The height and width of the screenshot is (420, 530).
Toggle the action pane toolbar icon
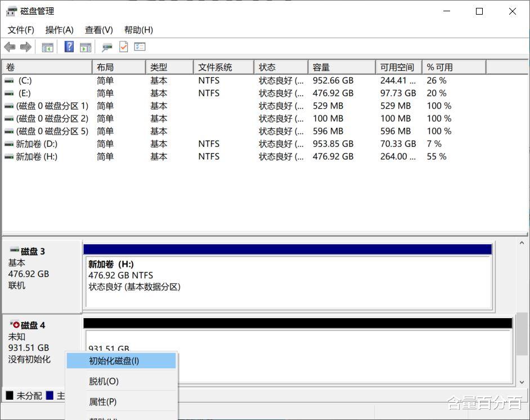(86, 47)
